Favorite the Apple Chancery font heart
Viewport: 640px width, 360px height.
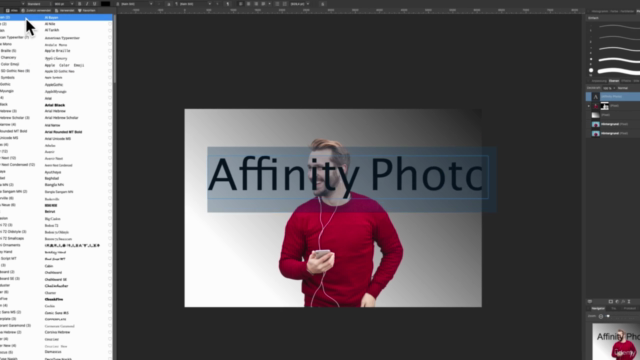coord(109,58)
